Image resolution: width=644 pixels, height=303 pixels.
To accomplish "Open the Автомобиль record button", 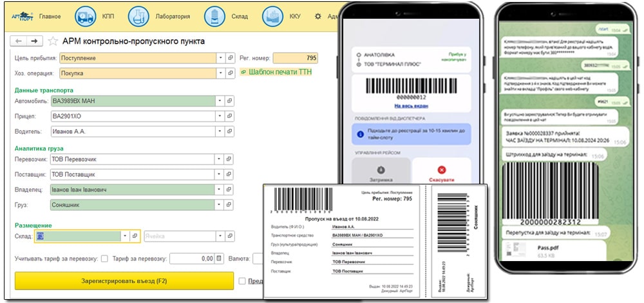I will (x=230, y=101).
